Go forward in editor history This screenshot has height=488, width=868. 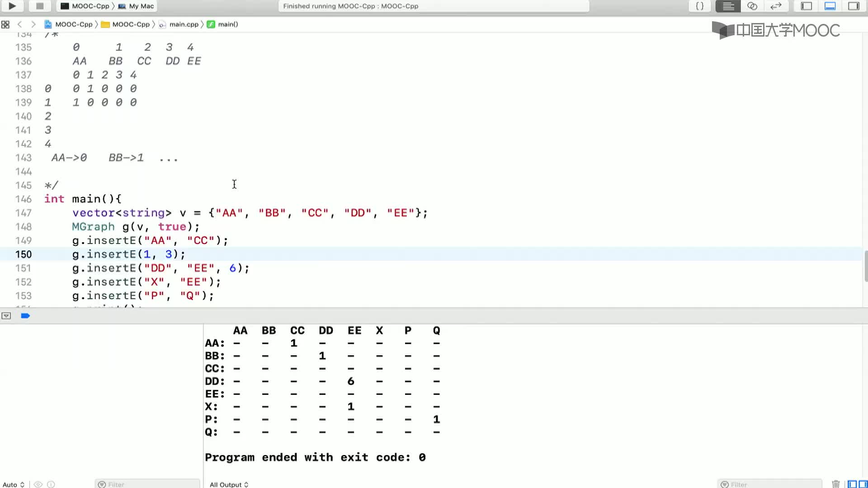(x=33, y=24)
